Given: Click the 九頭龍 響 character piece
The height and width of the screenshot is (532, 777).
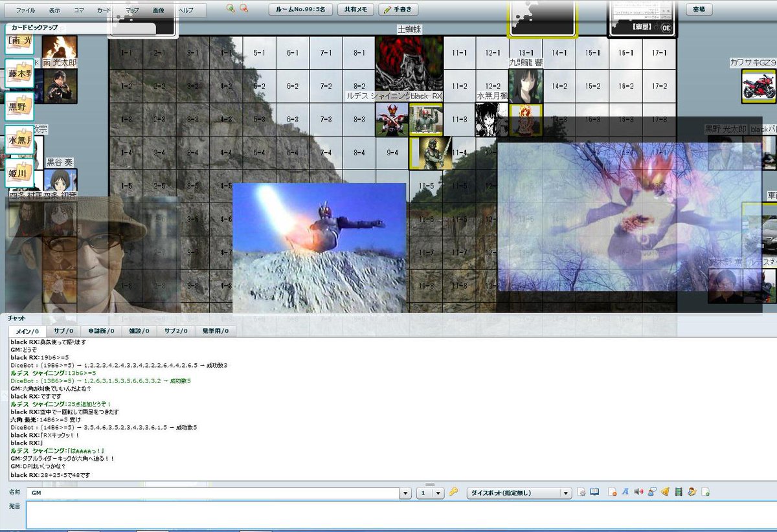Looking at the screenshot, I should click(526, 86).
